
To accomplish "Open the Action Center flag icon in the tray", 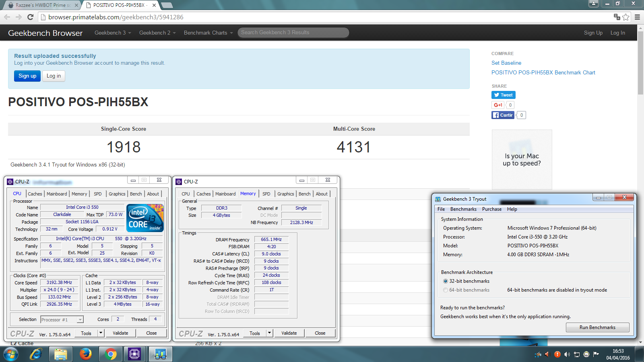I will pyautogui.click(x=596, y=354).
